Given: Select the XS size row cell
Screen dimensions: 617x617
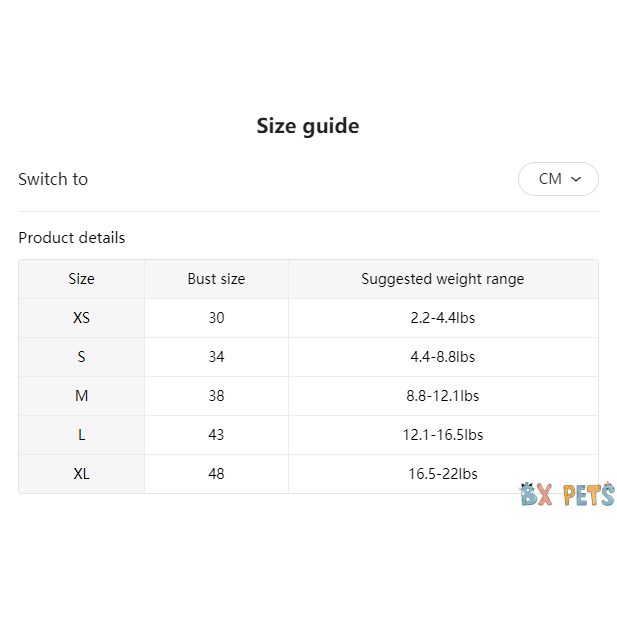Looking at the screenshot, I should pos(82,318).
